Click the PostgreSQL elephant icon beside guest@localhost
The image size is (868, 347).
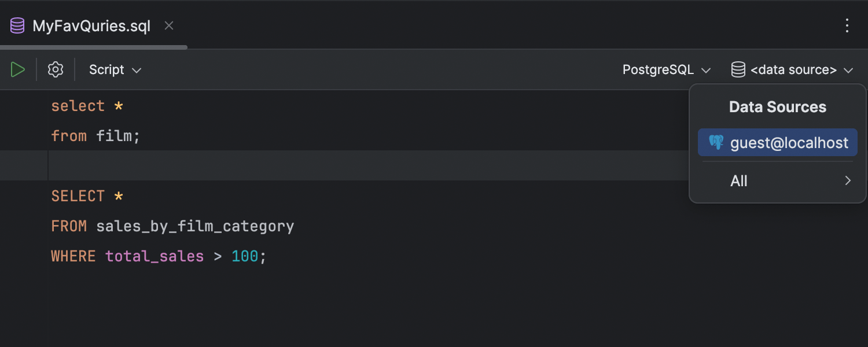point(716,143)
